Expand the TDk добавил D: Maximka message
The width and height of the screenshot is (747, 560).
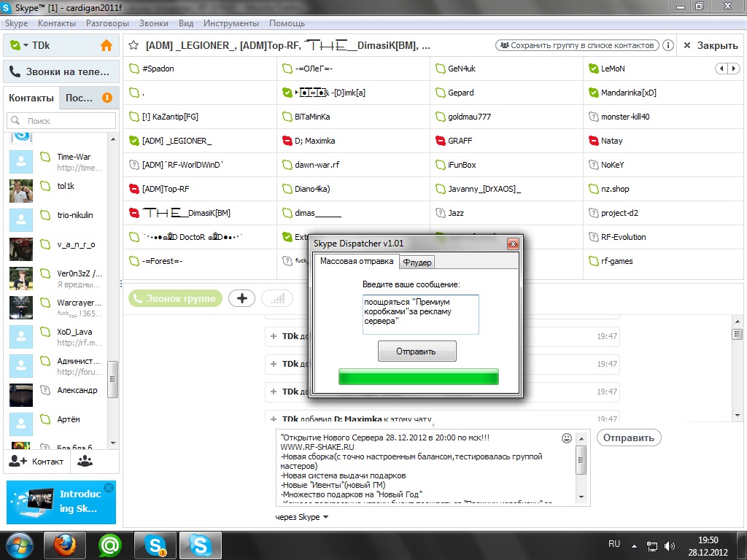point(274,419)
